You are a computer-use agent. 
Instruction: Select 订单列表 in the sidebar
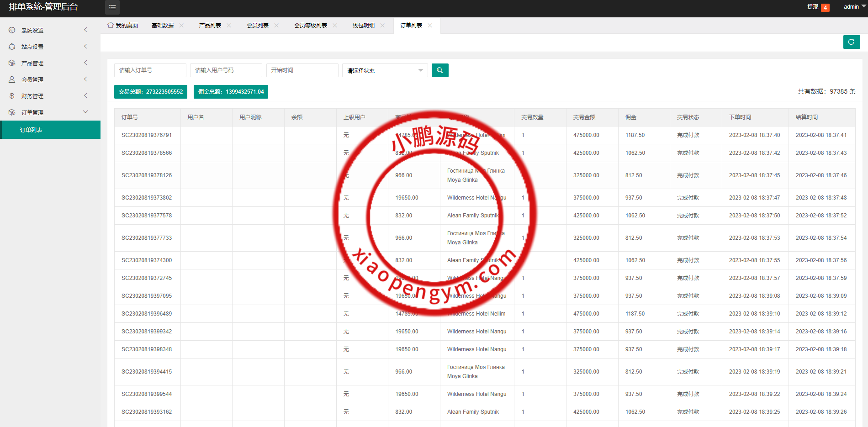[31, 130]
